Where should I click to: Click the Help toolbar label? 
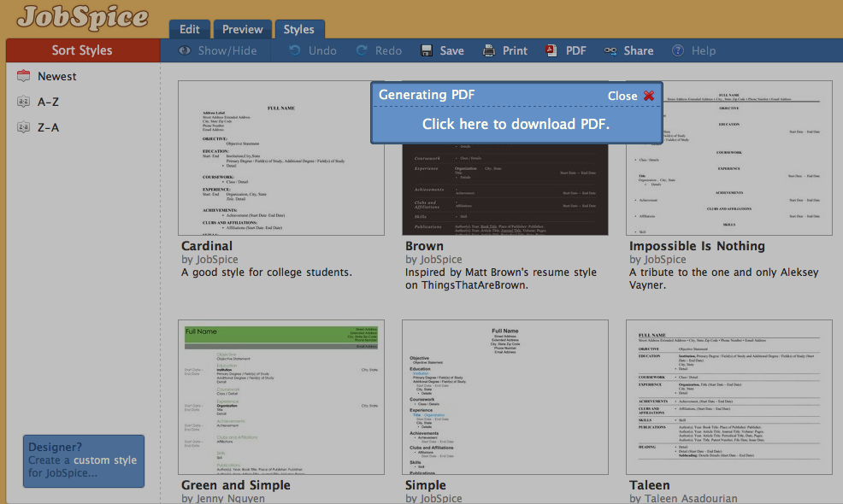click(x=704, y=50)
